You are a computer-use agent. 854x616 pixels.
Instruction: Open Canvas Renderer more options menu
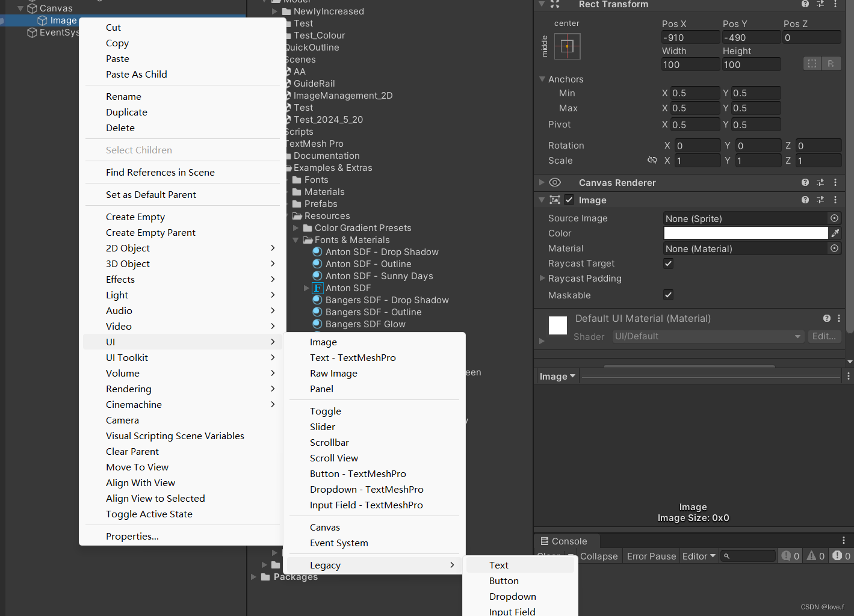pyautogui.click(x=835, y=182)
